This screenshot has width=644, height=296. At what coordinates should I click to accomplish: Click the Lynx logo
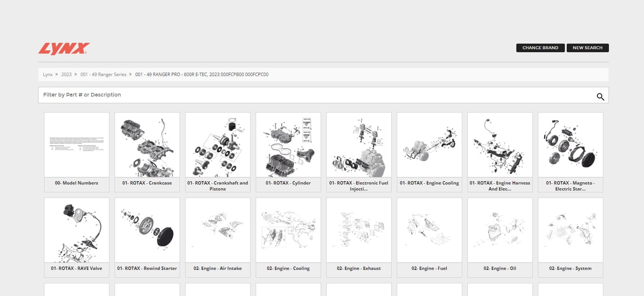click(64, 48)
